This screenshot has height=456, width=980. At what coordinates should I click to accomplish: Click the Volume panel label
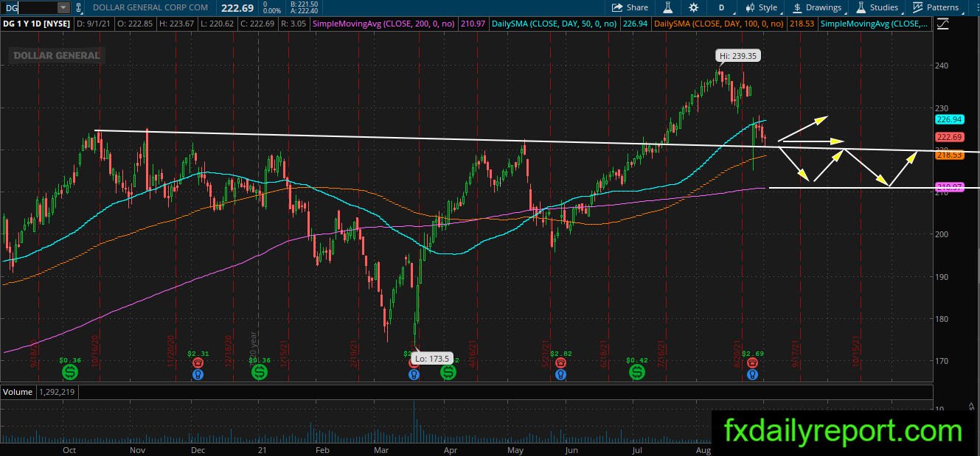pyautogui.click(x=18, y=392)
